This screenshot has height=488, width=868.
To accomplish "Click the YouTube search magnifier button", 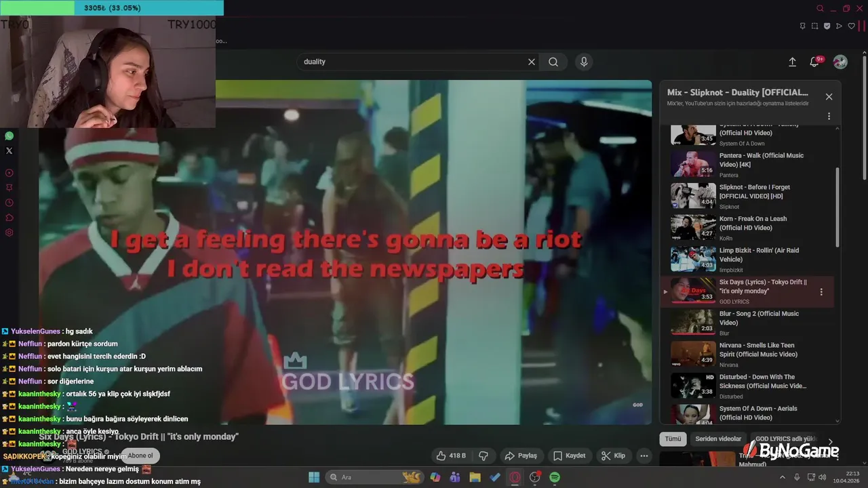I will point(553,62).
